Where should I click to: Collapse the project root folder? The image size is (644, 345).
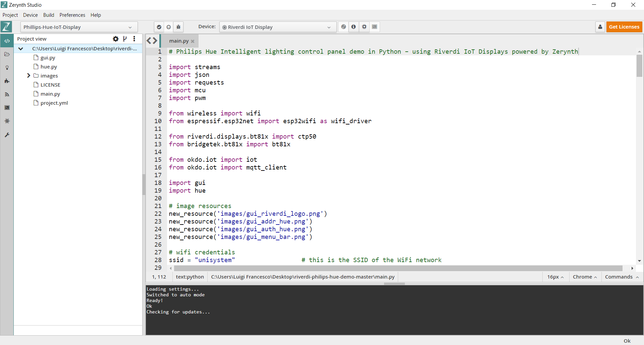[21, 49]
